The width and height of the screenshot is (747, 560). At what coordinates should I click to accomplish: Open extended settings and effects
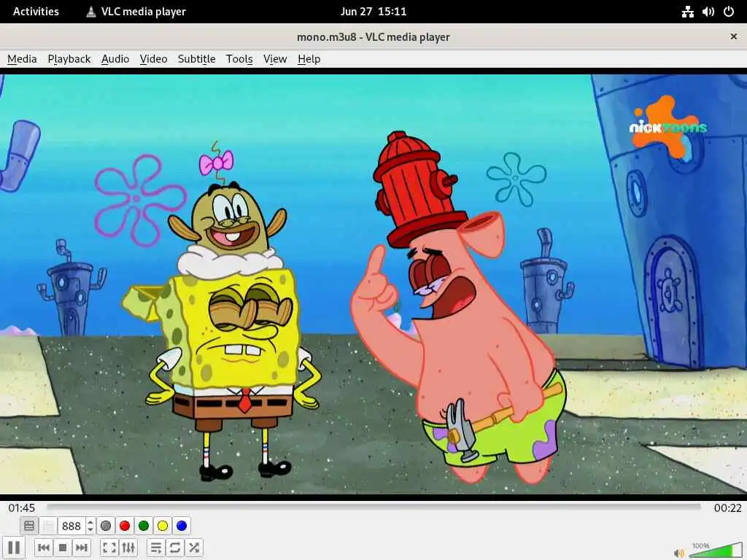[x=128, y=548]
